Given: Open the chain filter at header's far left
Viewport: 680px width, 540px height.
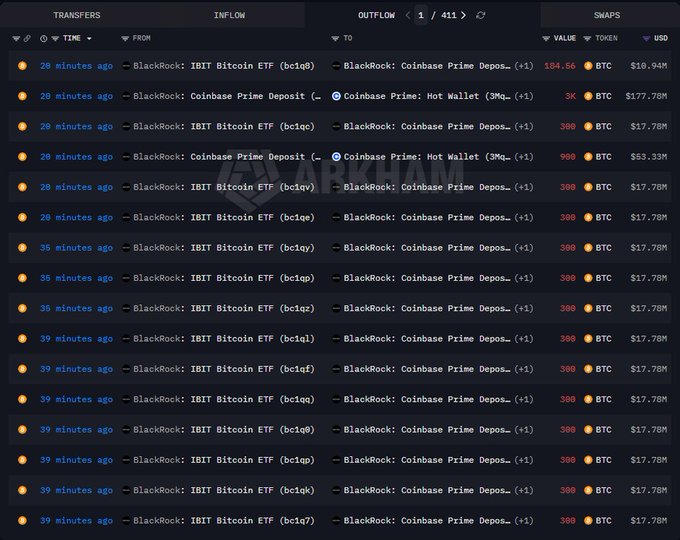Looking at the screenshot, I should pyautogui.click(x=16, y=39).
